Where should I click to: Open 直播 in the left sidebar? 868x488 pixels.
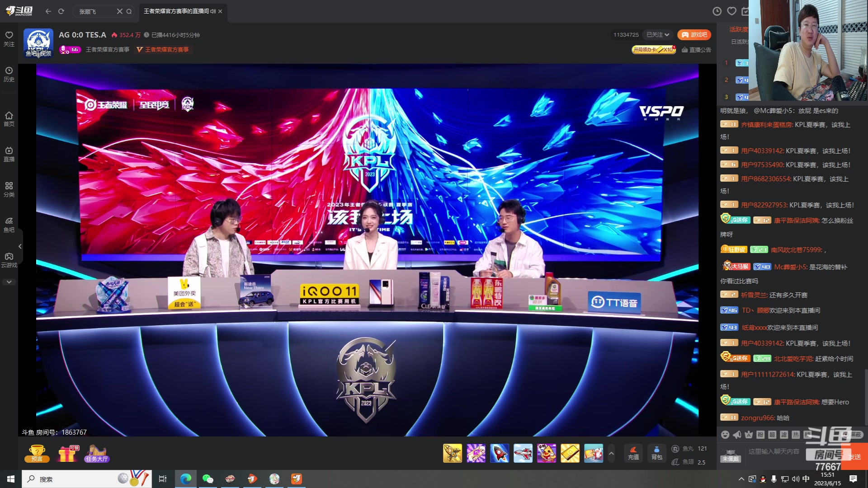pos(9,154)
